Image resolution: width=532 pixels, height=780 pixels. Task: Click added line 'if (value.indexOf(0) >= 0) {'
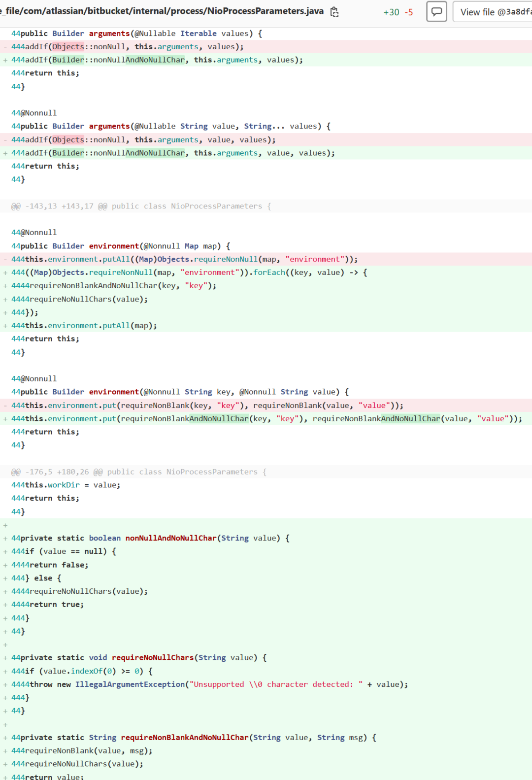(266, 671)
